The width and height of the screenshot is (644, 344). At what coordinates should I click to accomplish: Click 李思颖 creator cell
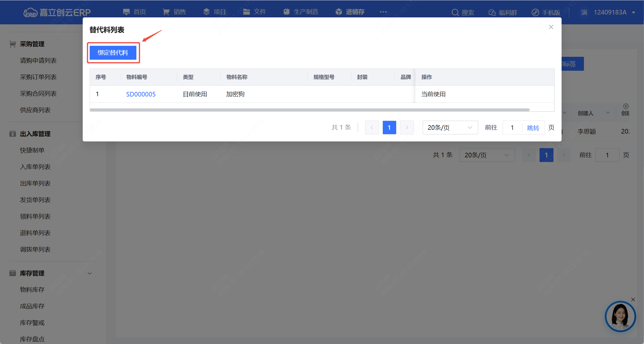click(587, 132)
